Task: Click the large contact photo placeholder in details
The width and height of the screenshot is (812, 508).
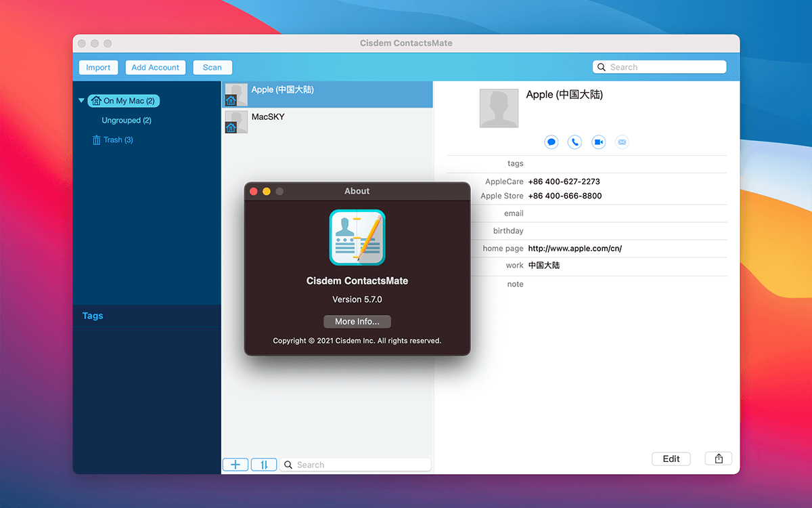Action: (x=499, y=108)
